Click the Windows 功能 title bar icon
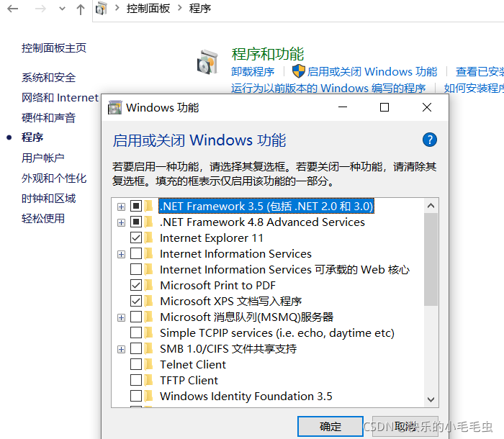The height and width of the screenshot is (439, 504). point(114,107)
